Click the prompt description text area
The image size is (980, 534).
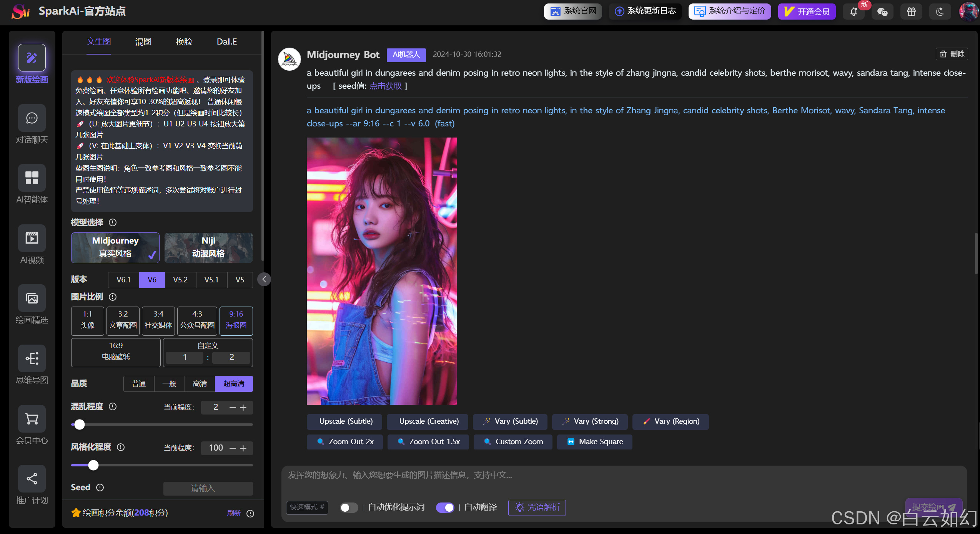coord(624,481)
